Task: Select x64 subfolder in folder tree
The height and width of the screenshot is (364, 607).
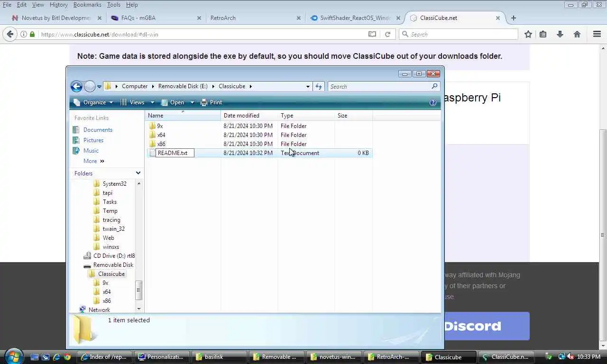Action: [107, 292]
